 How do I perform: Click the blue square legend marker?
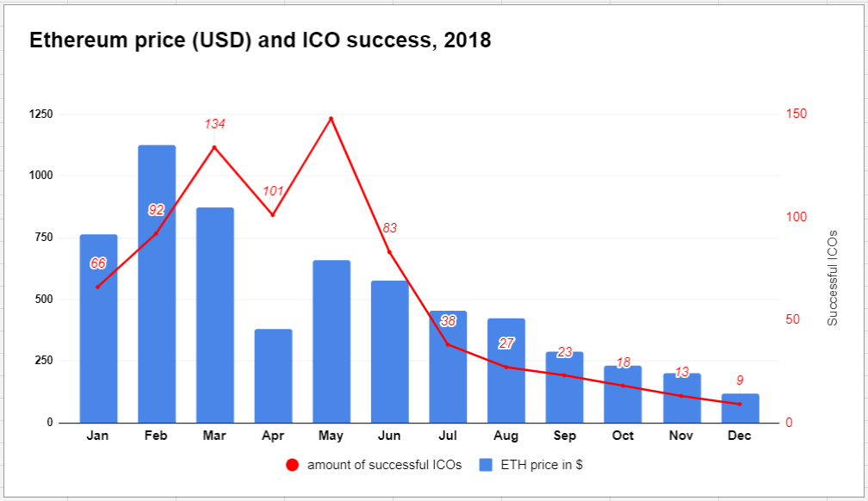486,465
